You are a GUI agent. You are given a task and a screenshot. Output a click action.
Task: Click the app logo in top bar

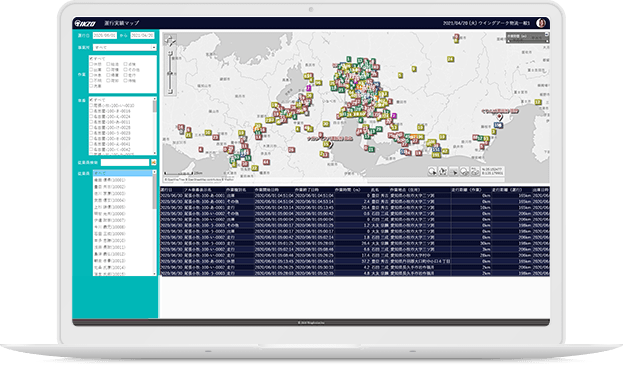tap(85, 23)
